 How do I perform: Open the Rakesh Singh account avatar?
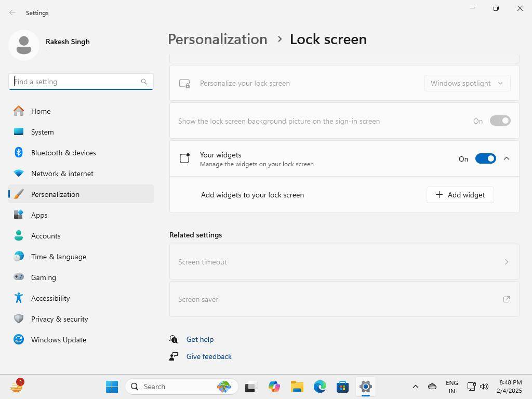(24, 45)
